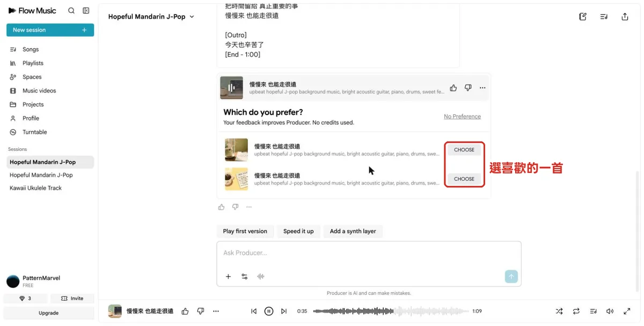Go to Playlists in the sidebar
The height and width of the screenshot is (326, 644).
33,63
